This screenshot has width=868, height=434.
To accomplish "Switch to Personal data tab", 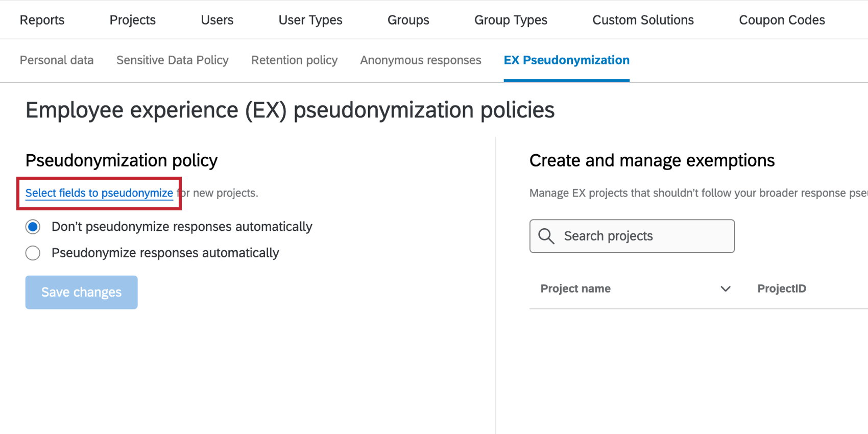I will click(x=57, y=60).
